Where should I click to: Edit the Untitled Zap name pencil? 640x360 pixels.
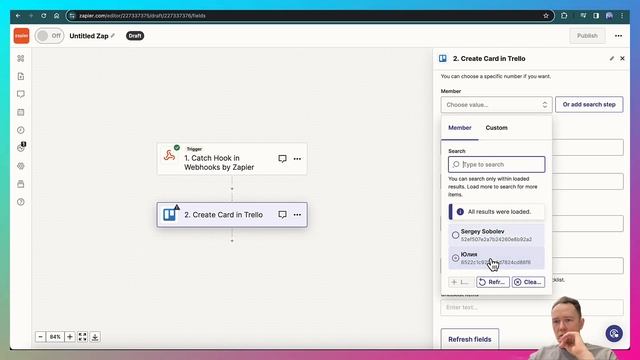pyautogui.click(x=113, y=36)
